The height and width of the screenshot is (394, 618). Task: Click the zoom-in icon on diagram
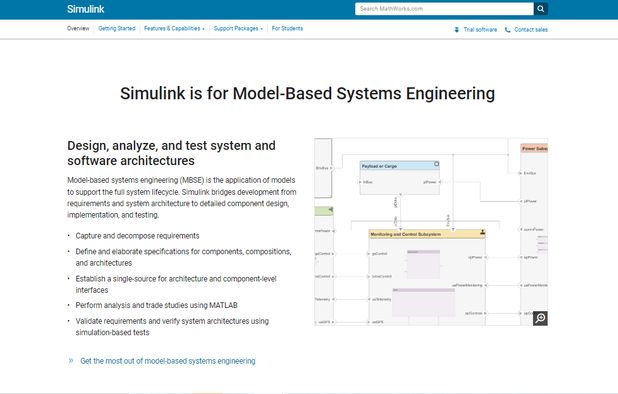coord(540,318)
